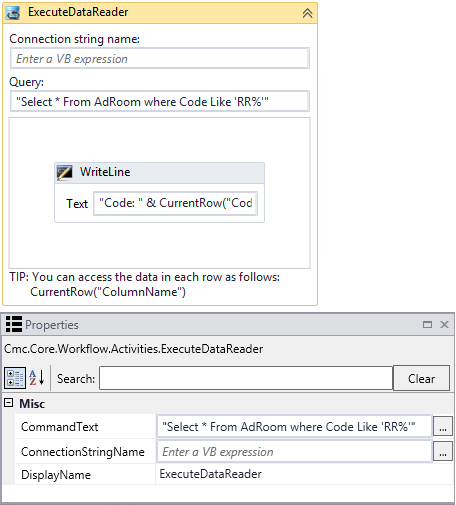Collapse the ExecuteDataReader activity
The height and width of the screenshot is (505, 456).
coord(307,13)
